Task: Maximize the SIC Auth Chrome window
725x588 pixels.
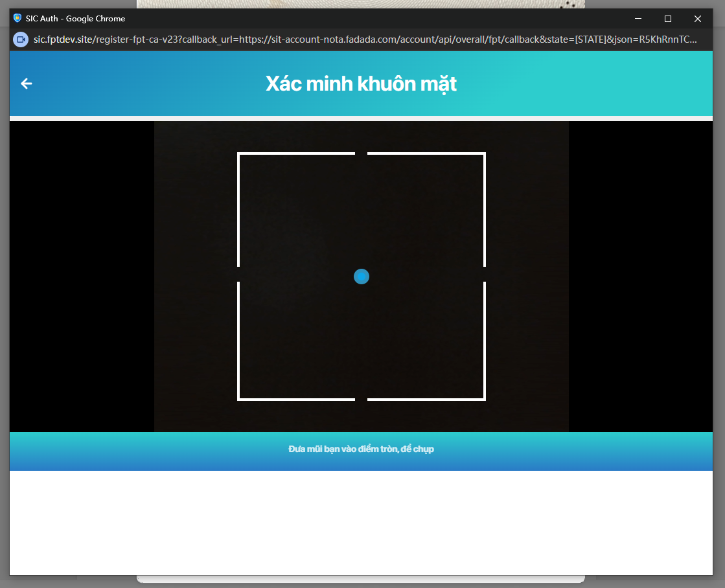Action: 668,19
